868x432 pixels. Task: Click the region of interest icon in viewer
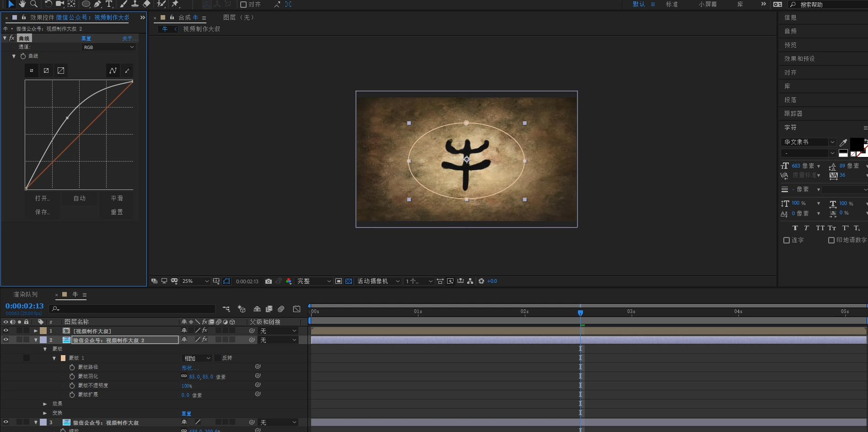point(339,281)
